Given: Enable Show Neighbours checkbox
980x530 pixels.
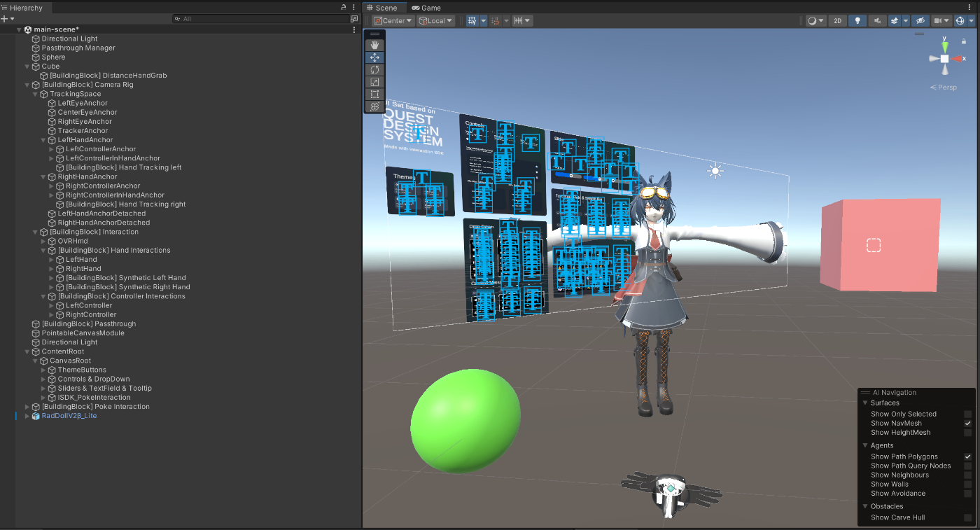Looking at the screenshot, I should [x=967, y=475].
